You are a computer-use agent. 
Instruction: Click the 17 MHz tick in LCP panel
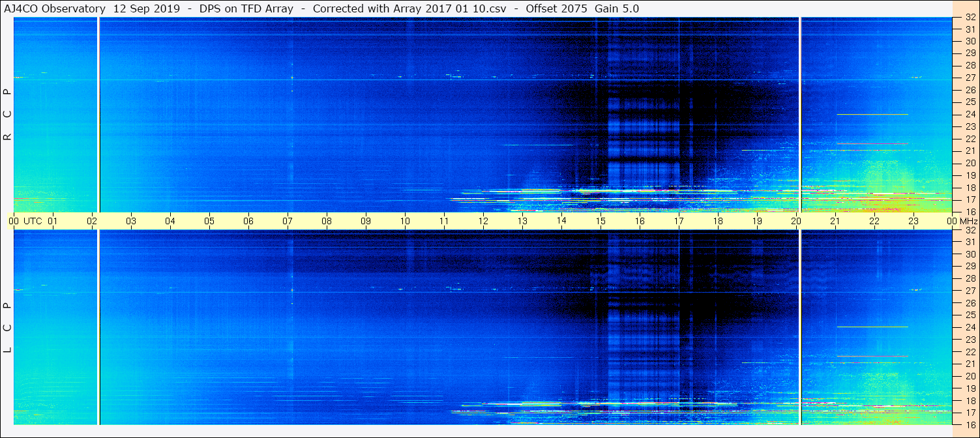pyautogui.click(x=970, y=413)
